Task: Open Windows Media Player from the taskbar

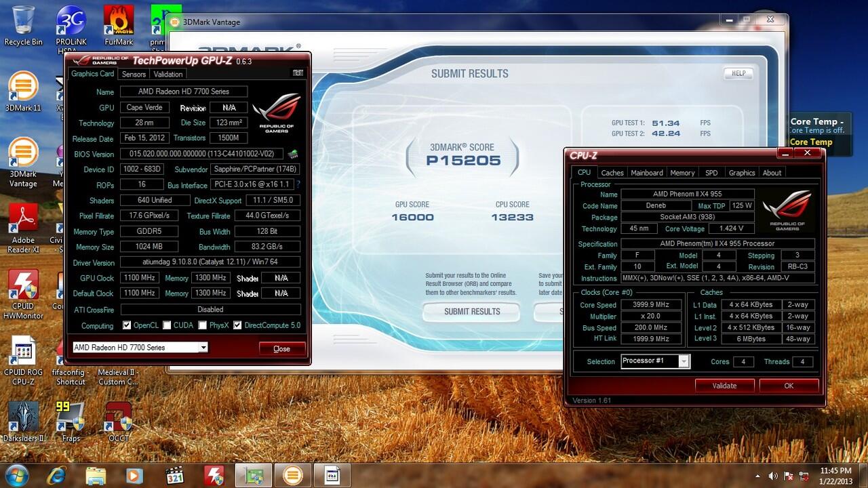Action: tap(136, 475)
